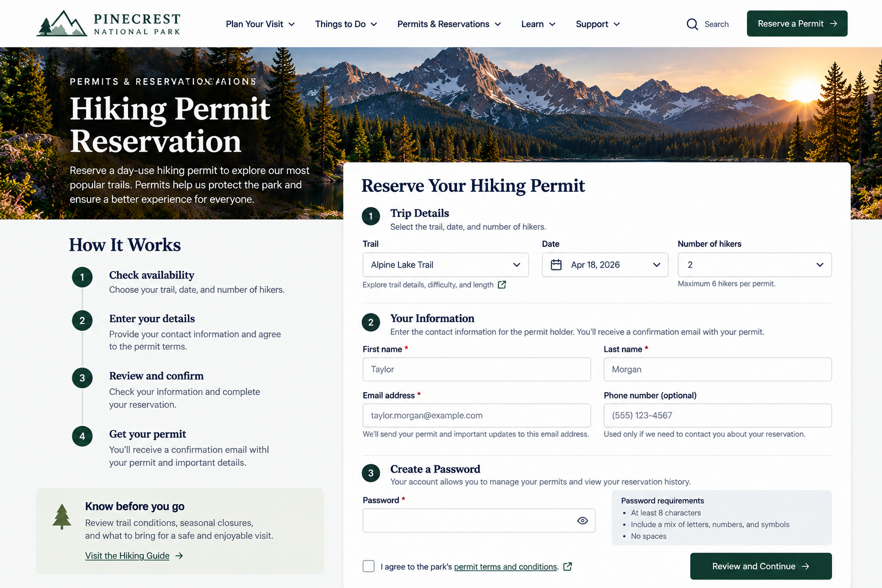The height and width of the screenshot is (588, 882).
Task: Click the "Create a Password" section heading
Action: (x=435, y=469)
